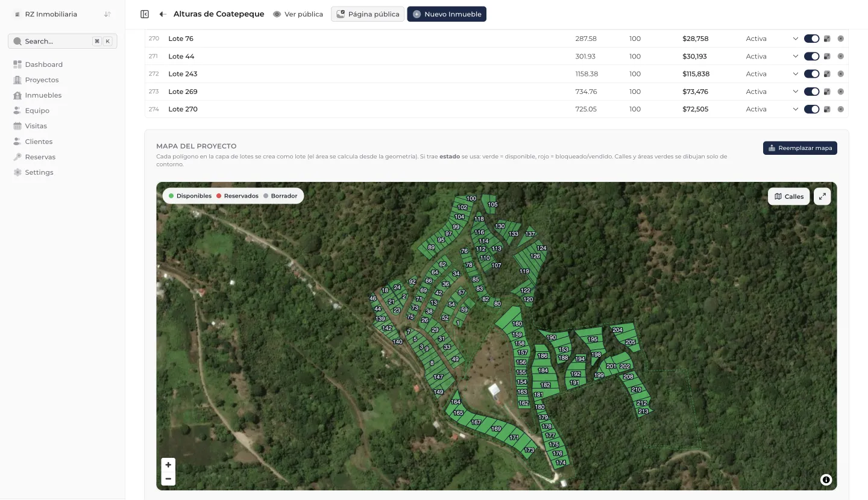The width and height of the screenshot is (868, 500).
Task: Toggle active switch for Lote 243
Action: pyautogui.click(x=811, y=74)
